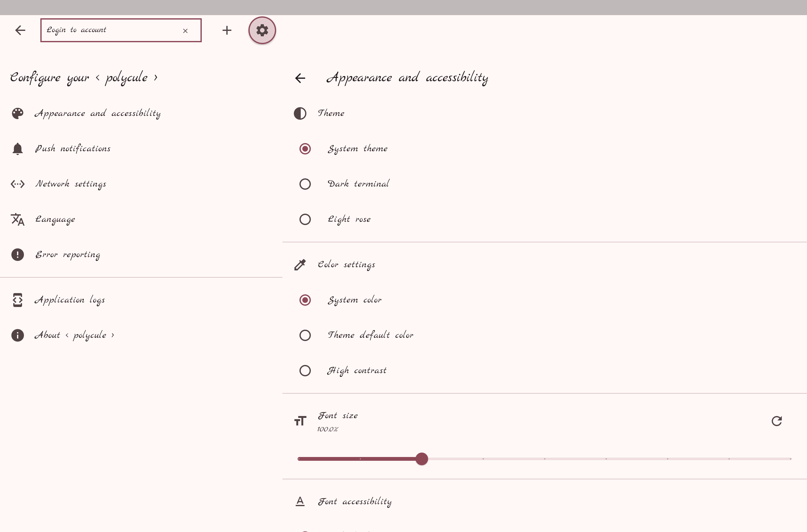Screen dimensions: 807x532
Task: Click the font size slider handle
Action: click(421, 459)
